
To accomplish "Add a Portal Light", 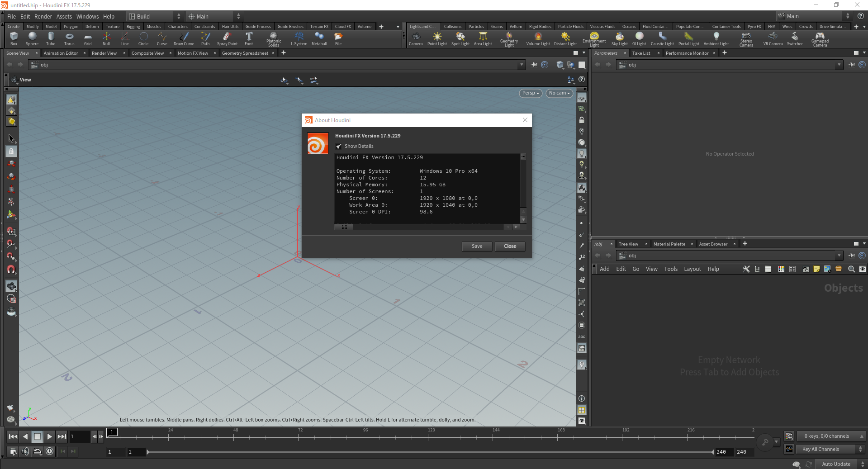I will tap(688, 38).
